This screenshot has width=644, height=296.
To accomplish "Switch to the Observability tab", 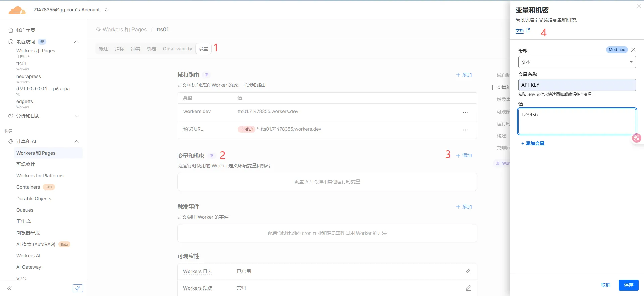I will (177, 49).
